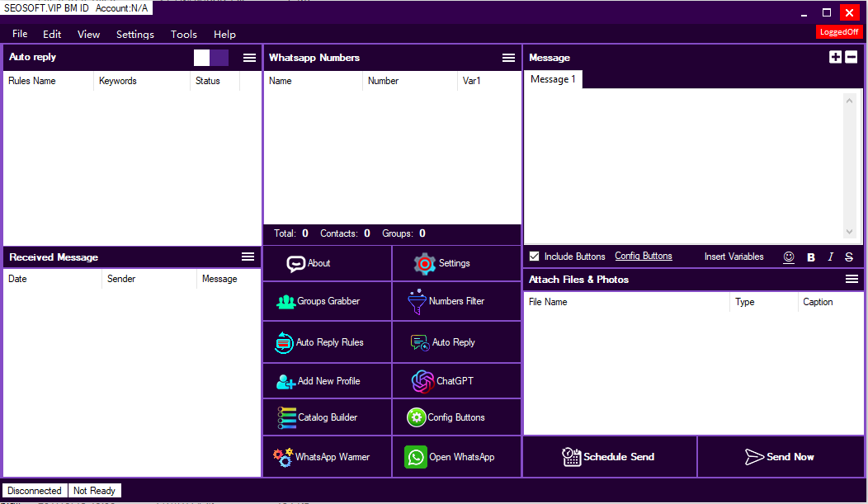This screenshot has height=504, width=868.
Task: Click message area scrollbar down arrow
Action: point(849,232)
